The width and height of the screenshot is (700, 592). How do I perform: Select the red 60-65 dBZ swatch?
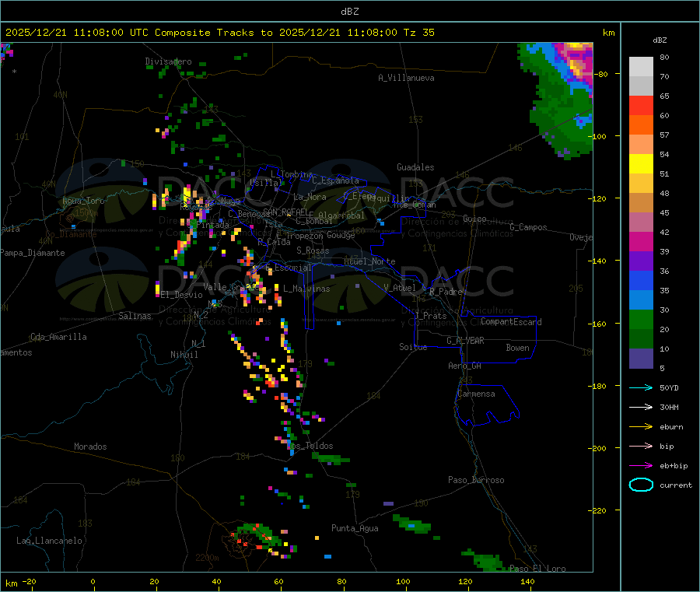tap(641, 106)
